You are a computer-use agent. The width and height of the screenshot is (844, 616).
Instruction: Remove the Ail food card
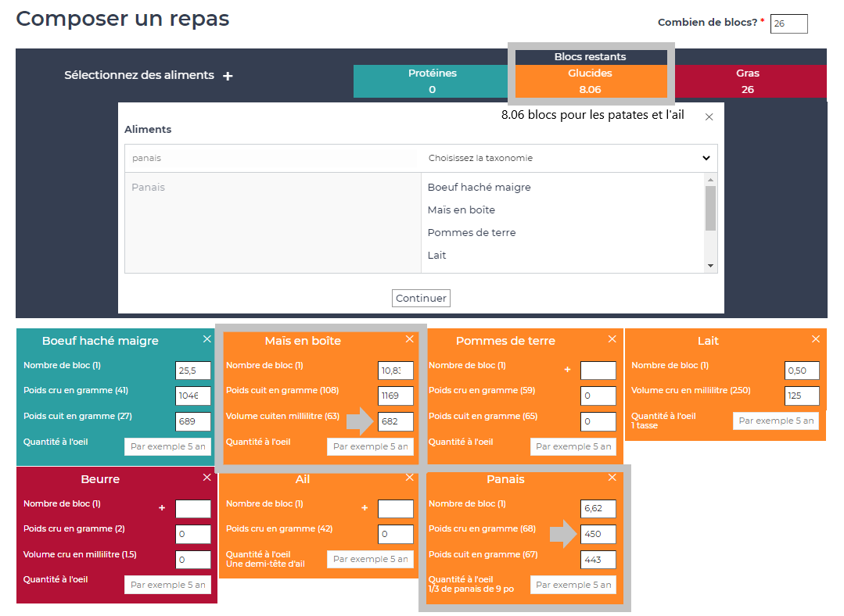point(409,478)
